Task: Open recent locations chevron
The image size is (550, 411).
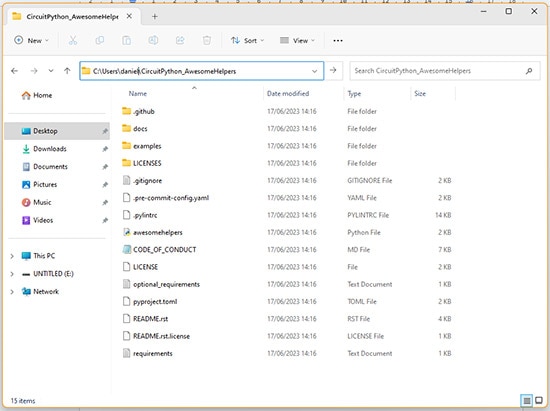Action: pyautogui.click(x=51, y=71)
